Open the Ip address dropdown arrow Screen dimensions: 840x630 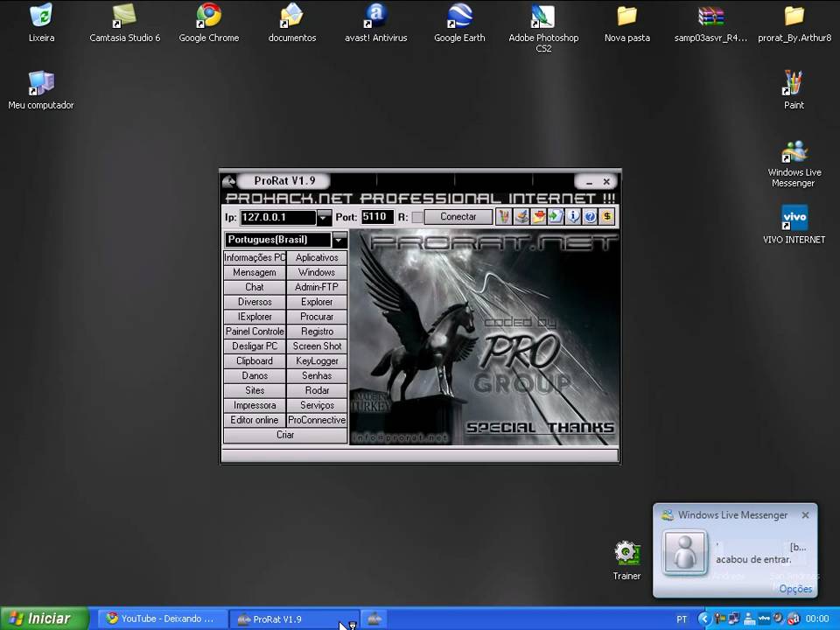324,217
